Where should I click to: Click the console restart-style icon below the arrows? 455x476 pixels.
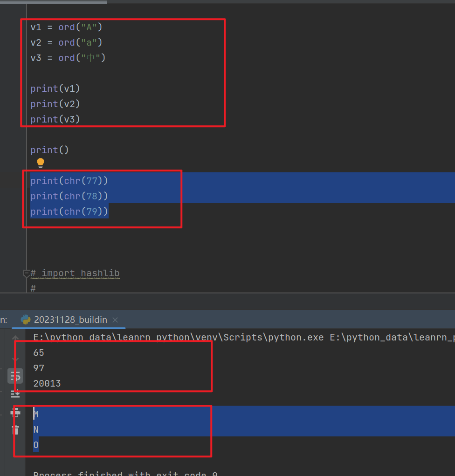pos(15,376)
